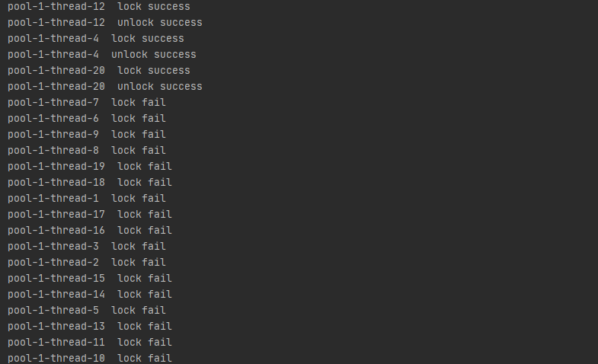Select the pool-1-thread-10 lock fail line
Screen dimensions: 598x364
click(90, 358)
